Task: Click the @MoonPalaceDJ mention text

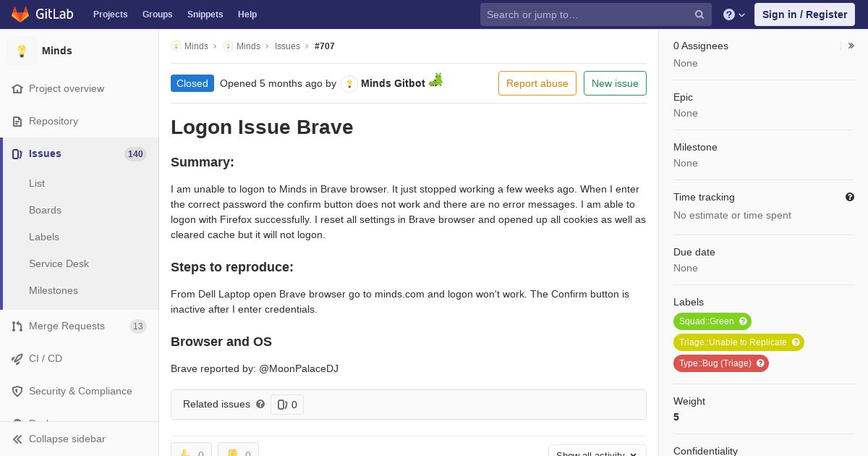Action: click(x=299, y=368)
